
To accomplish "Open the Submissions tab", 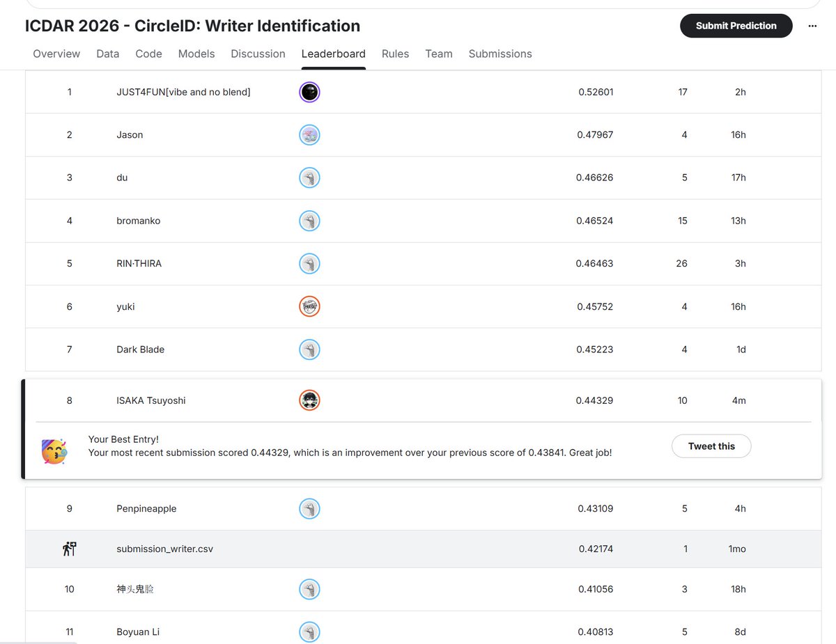I will tap(500, 54).
